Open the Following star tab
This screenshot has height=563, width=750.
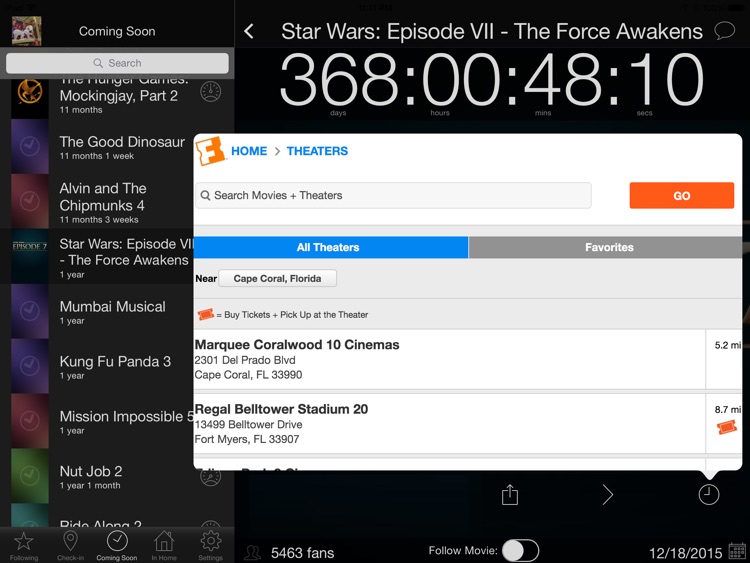point(23,545)
